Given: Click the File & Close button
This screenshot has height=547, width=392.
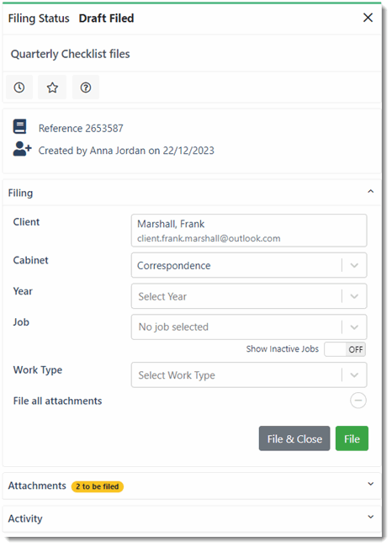Looking at the screenshot, I should 294,438.
